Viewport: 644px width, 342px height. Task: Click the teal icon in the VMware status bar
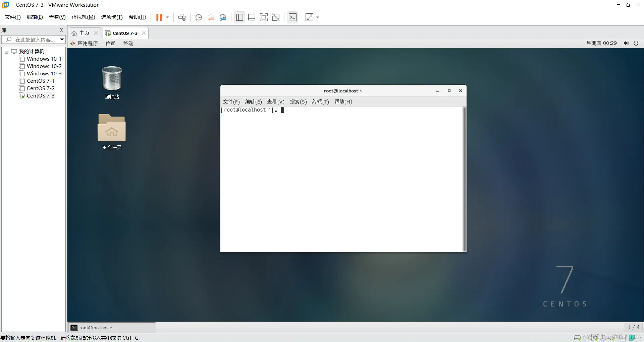[632, 338]
